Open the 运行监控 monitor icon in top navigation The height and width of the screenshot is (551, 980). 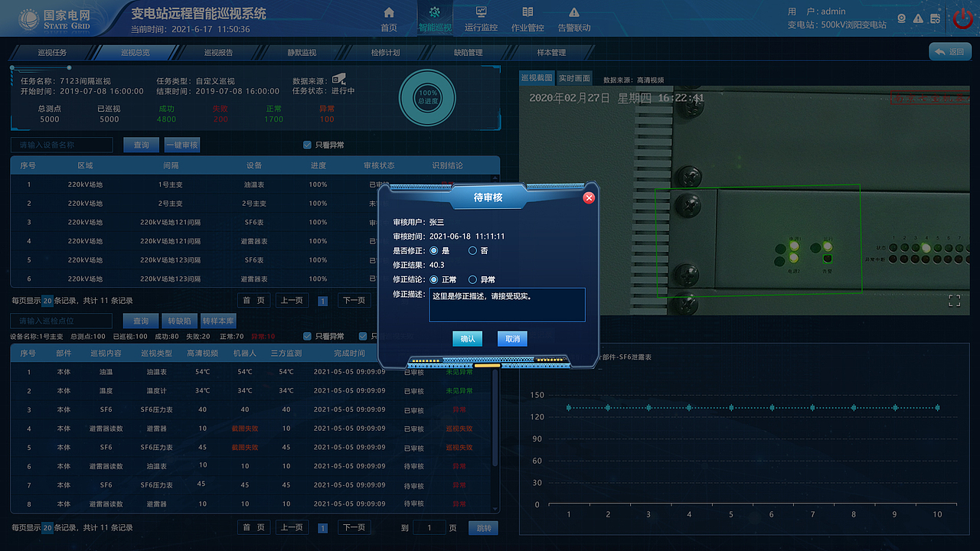[x=481, y=12]
